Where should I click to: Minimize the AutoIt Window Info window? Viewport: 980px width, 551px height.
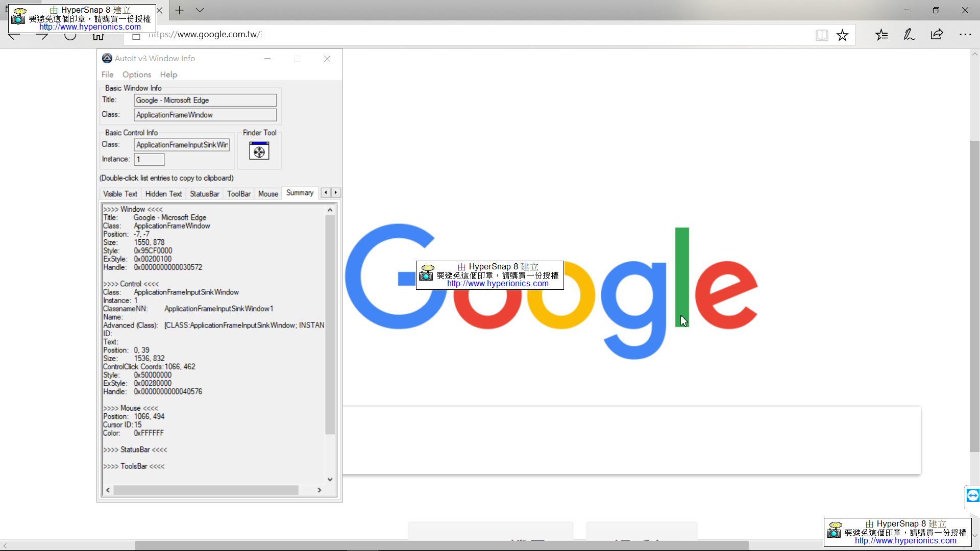pyautogui.click(x=267, y=59)
